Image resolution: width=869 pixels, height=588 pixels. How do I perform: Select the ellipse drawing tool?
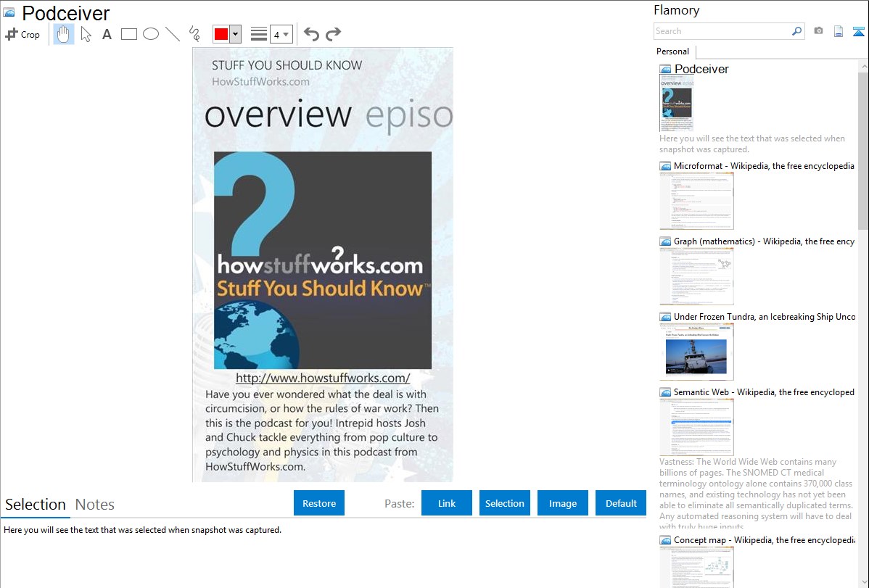(151, 34)
